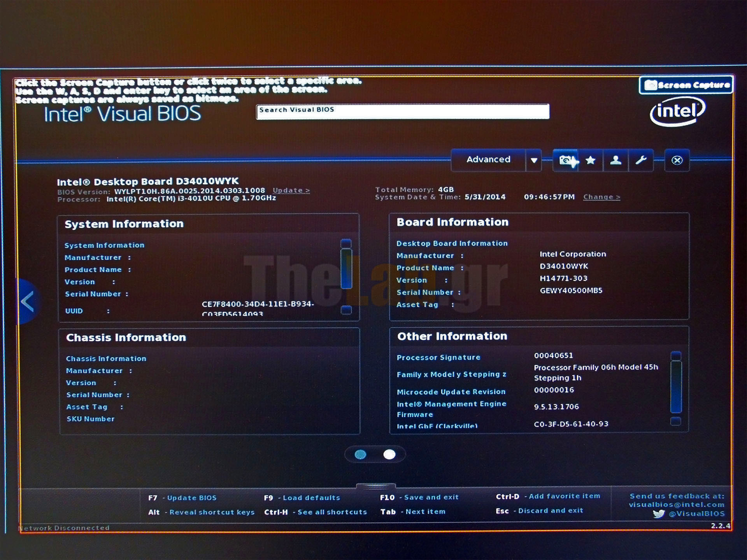This screenshot has width=747, height=560.
Task: Click the circled X exit icon
Action: 677,160
